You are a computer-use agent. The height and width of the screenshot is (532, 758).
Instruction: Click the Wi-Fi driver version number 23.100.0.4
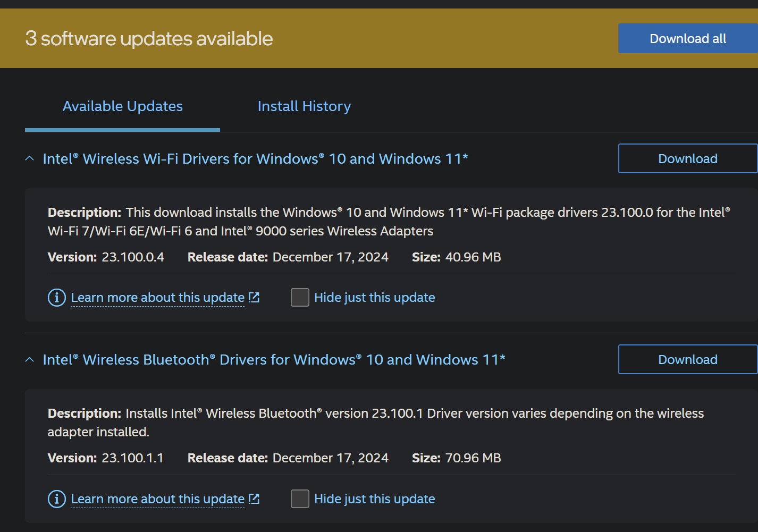click(x=133, y=257)
